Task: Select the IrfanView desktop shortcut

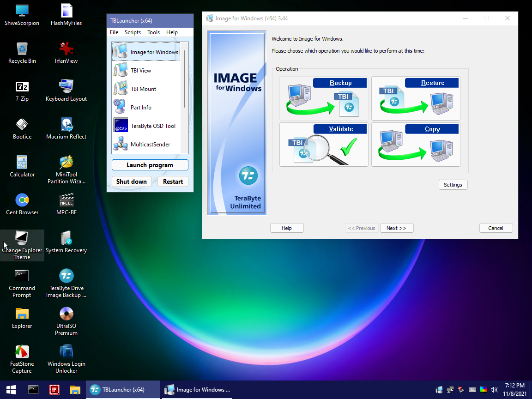Action: click(x=66, y=53)
